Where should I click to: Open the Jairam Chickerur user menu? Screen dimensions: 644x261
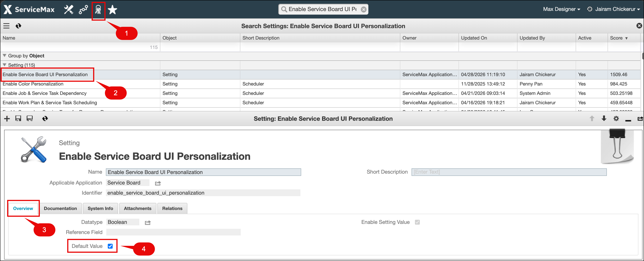pyautogui.click(x=617, y=9)
